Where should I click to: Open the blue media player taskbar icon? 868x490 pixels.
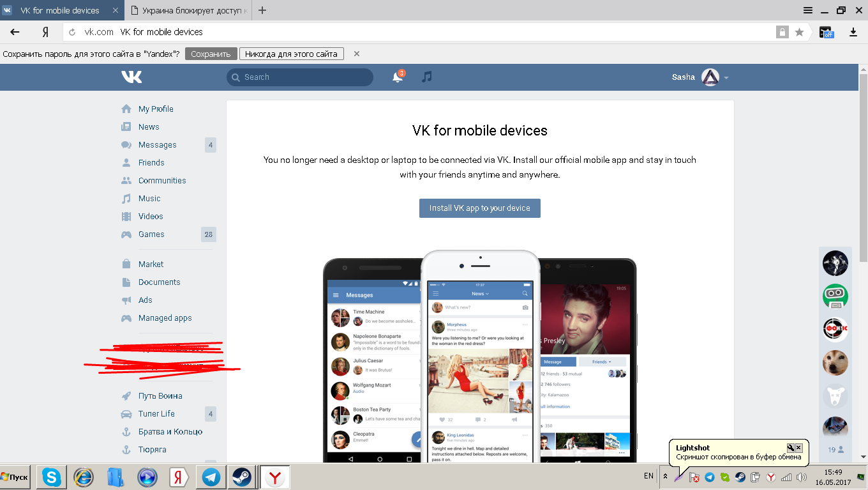pyautogui.click(x=147, y=477)
